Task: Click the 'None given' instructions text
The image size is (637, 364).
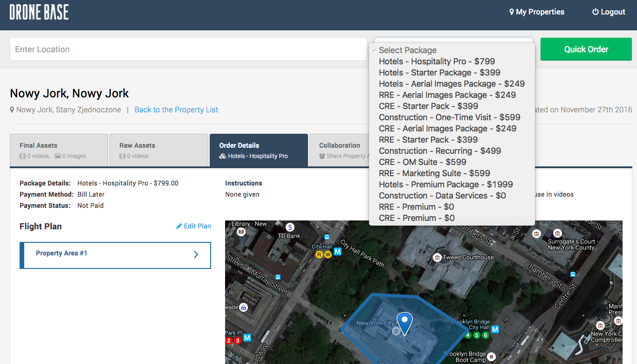Action: (x=242, y=194)
